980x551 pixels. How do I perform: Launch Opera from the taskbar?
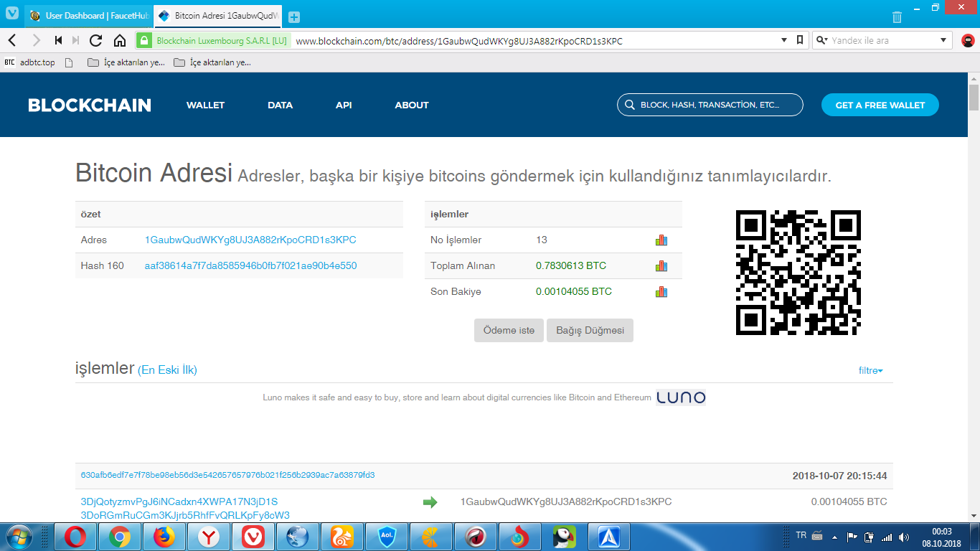coord(75,537)
